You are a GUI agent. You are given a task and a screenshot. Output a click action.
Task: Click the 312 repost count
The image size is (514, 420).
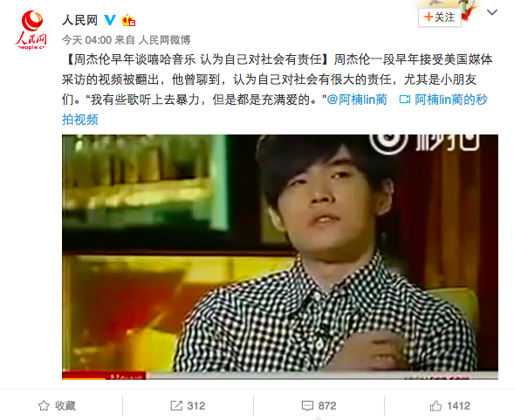click(196, 406)
